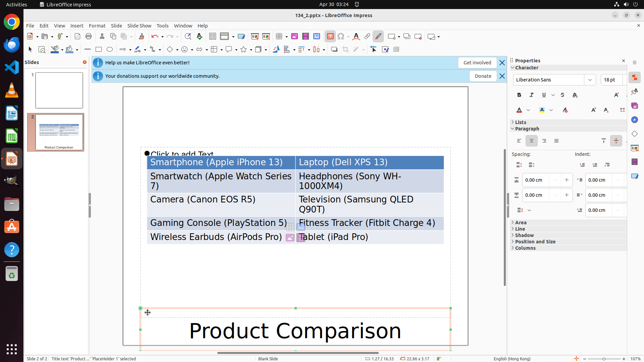
Task: Click the Clone Formatting paintbrush icon
Action: (x=141, y=37)
